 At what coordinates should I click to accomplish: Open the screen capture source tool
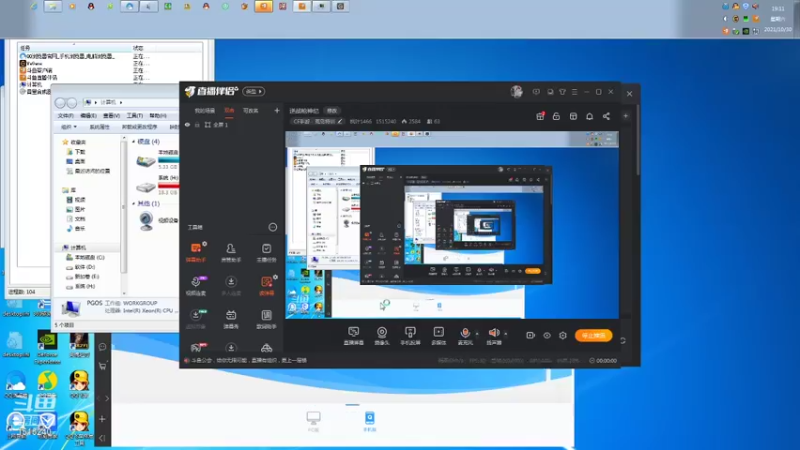click(x=354, y=336)
